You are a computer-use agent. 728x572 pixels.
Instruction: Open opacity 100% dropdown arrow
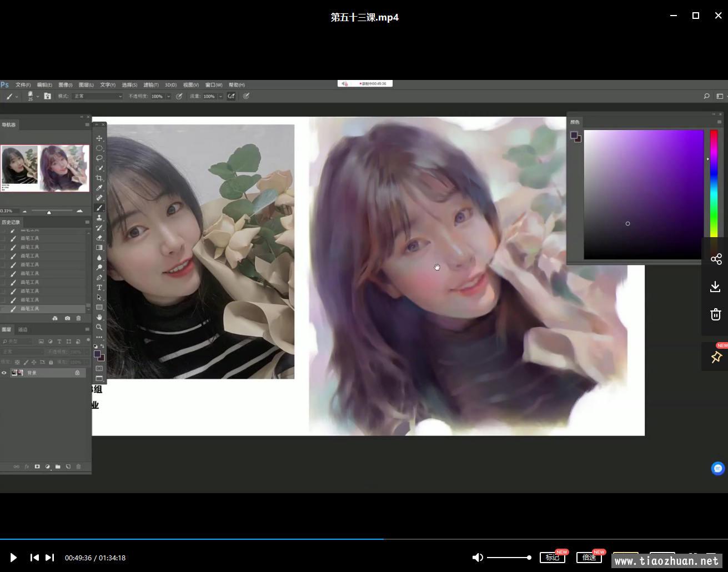[x=168, y=96]
